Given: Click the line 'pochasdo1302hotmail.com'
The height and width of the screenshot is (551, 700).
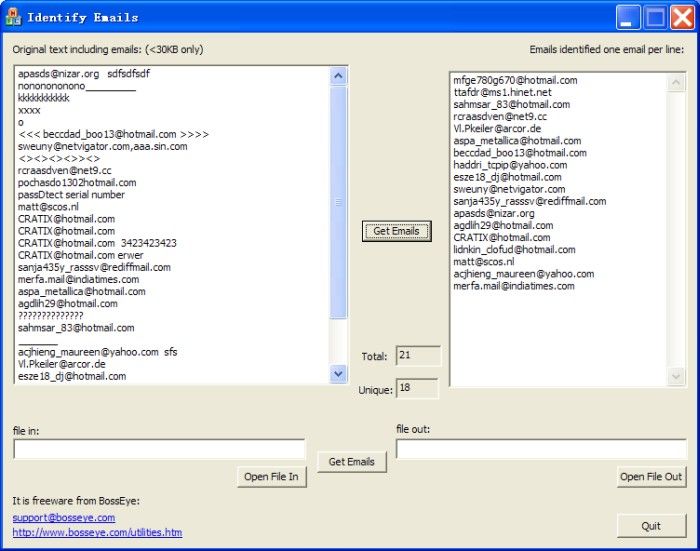Looking at the screenshot, I should tap(77, 183).
